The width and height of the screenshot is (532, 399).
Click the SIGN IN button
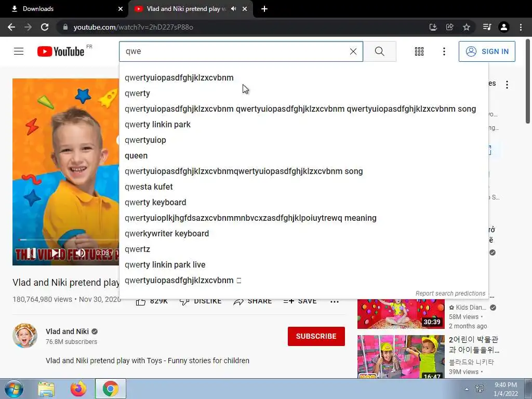[x=487, y=51]
